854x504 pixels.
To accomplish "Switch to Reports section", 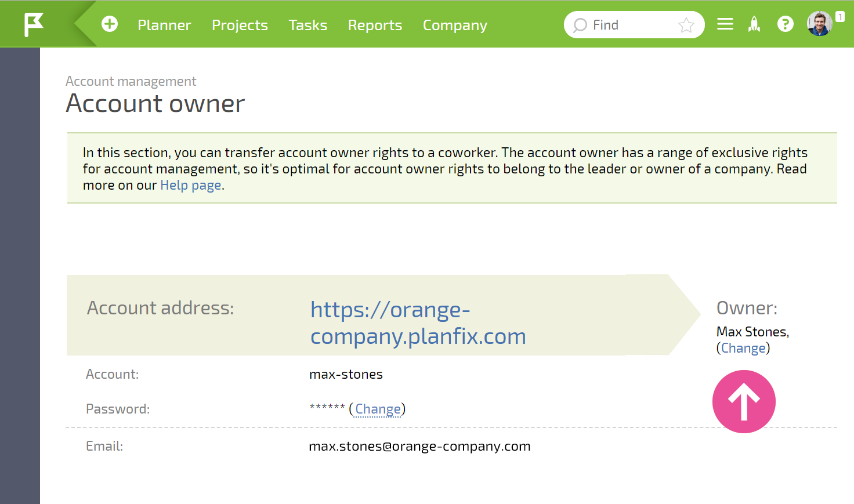I will pyautogui.click(x=375, y=25).
